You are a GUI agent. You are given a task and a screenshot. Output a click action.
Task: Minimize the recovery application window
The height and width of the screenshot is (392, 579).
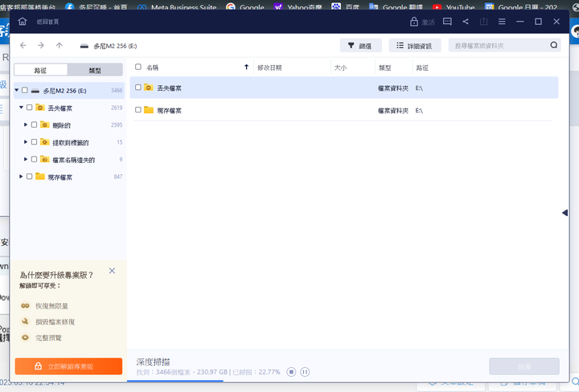click(520, 22)
